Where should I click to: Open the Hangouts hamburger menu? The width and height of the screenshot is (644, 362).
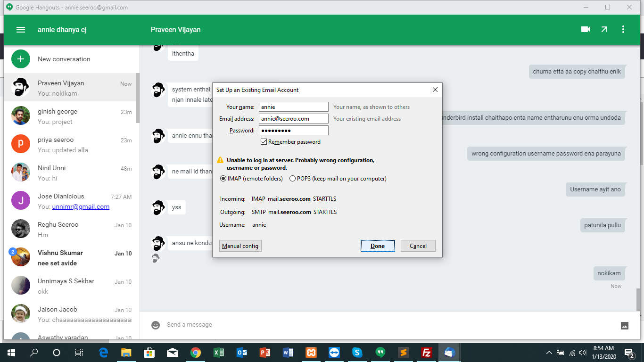[x=20, y=30]
